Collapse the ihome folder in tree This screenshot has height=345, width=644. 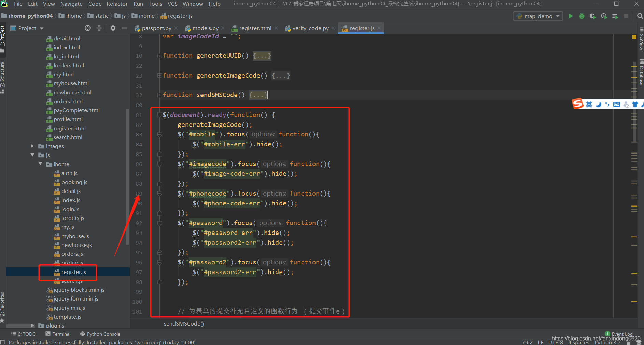[40, 164]
